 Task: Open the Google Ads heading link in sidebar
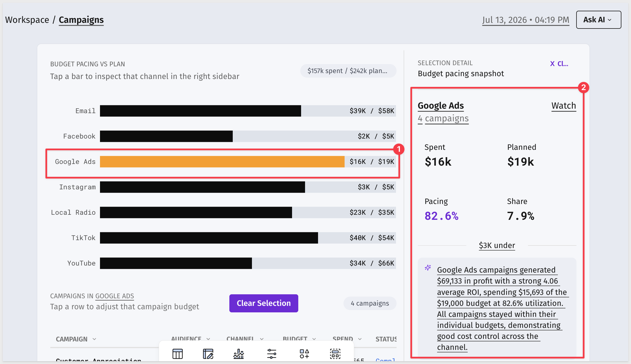coord(441,106)
